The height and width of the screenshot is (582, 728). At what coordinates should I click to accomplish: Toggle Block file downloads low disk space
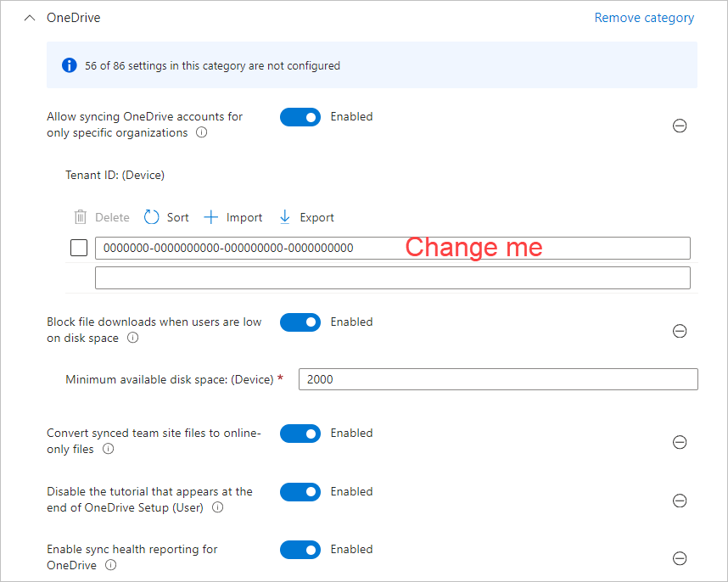[x=300, y=322]
